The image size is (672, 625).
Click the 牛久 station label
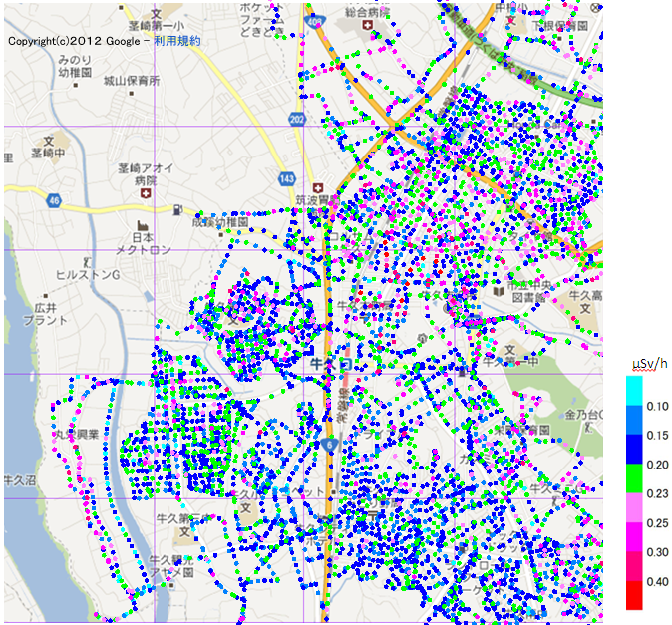point(325,364)
